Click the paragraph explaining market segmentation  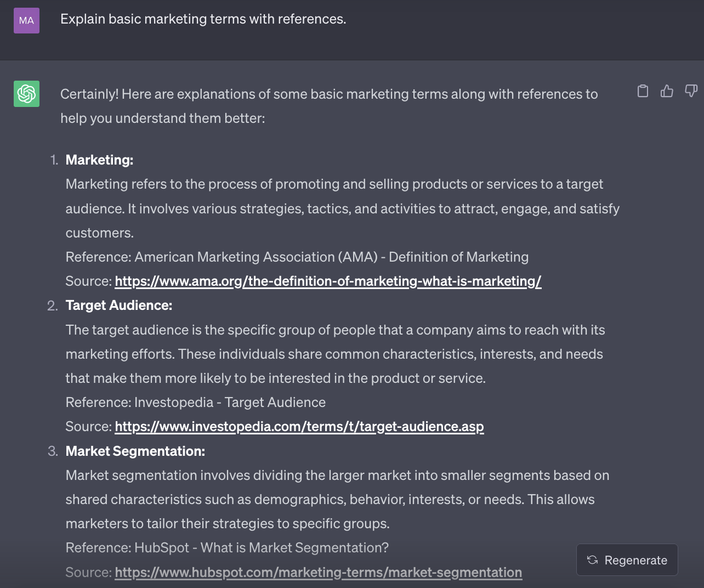pyautogui.click(x=337, y=499)
